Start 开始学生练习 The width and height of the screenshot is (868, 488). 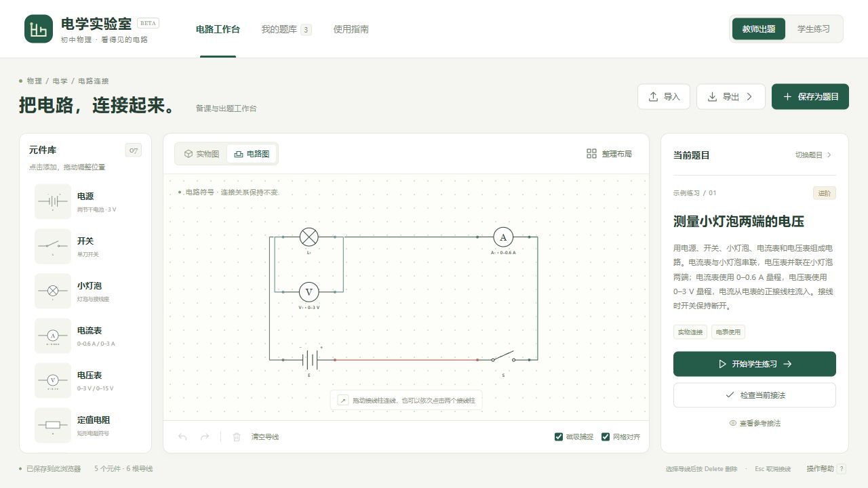click(x=755, y=364)
